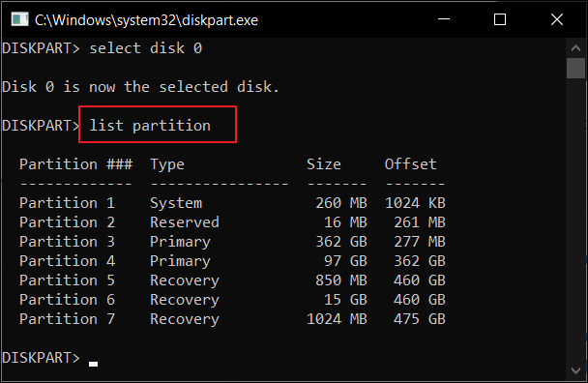Click the '260 MB' size value
Image resolution: width=588 pixels, height=383 pixels.
click(x=341, y=203)
